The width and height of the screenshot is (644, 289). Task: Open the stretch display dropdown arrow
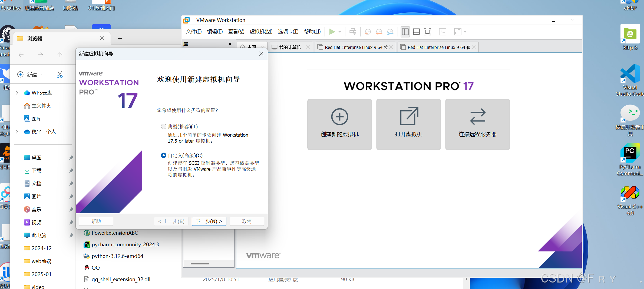[465, 32]
